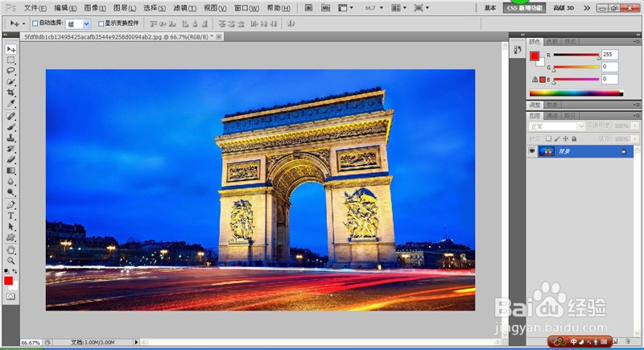Click the default colors small icon in toolbox
The width and height of the screenshot is (644, 350).
[x=6, y=271]
